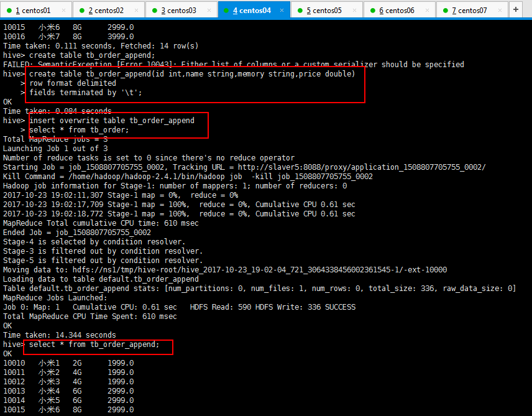Click the green status dot on centos05
This screenshot has height=416, width=532.
click(x=300, y=11)
